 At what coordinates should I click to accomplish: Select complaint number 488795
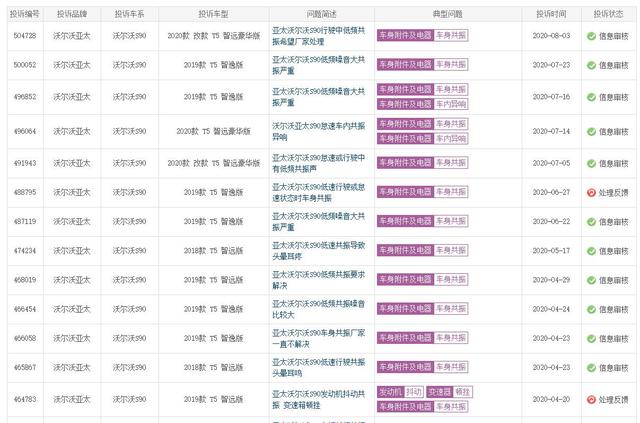[x=25, y=192]
